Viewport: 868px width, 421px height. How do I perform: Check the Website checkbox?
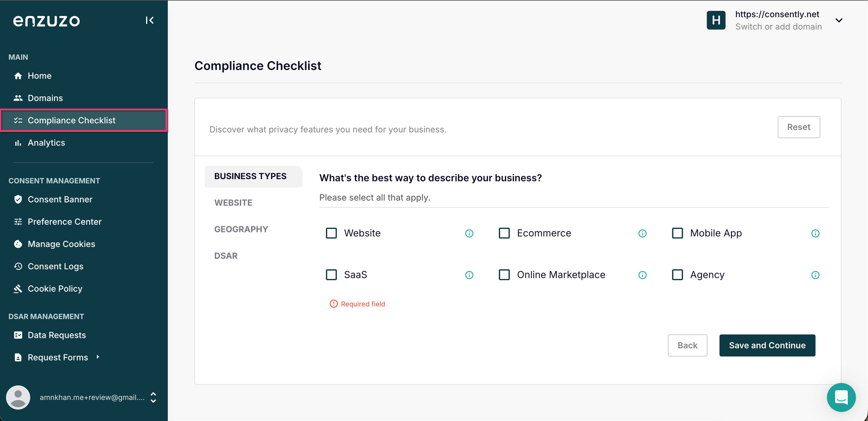pos(331,233)
